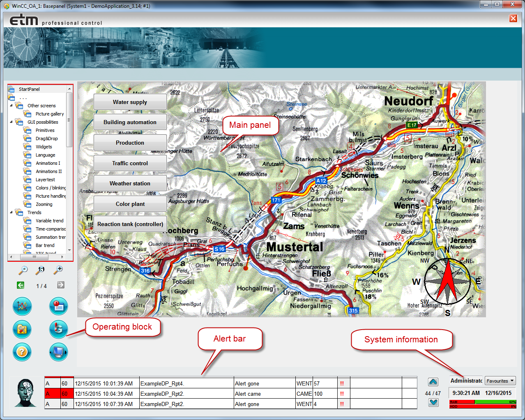
Task: Open the Color plant panel
Action: [x=130, y=204]
